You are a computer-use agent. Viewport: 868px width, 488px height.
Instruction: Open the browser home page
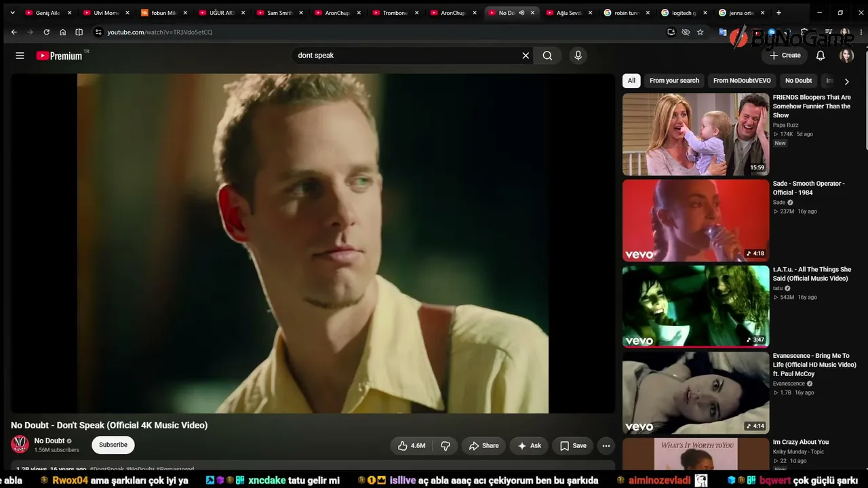click(x=62, y=32)
